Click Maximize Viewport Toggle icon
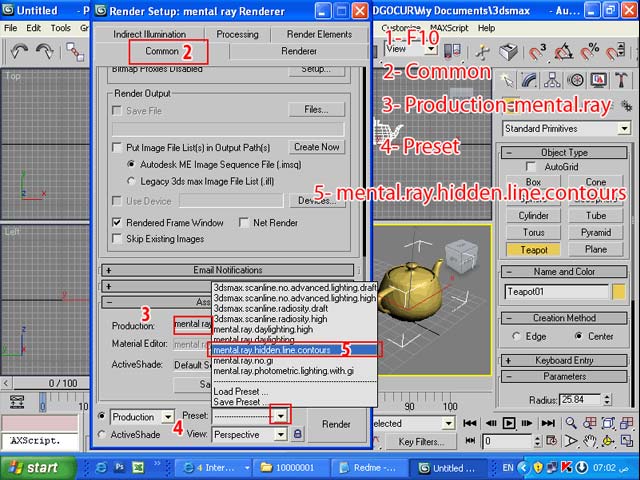640x480 pixels. (626, 441)
